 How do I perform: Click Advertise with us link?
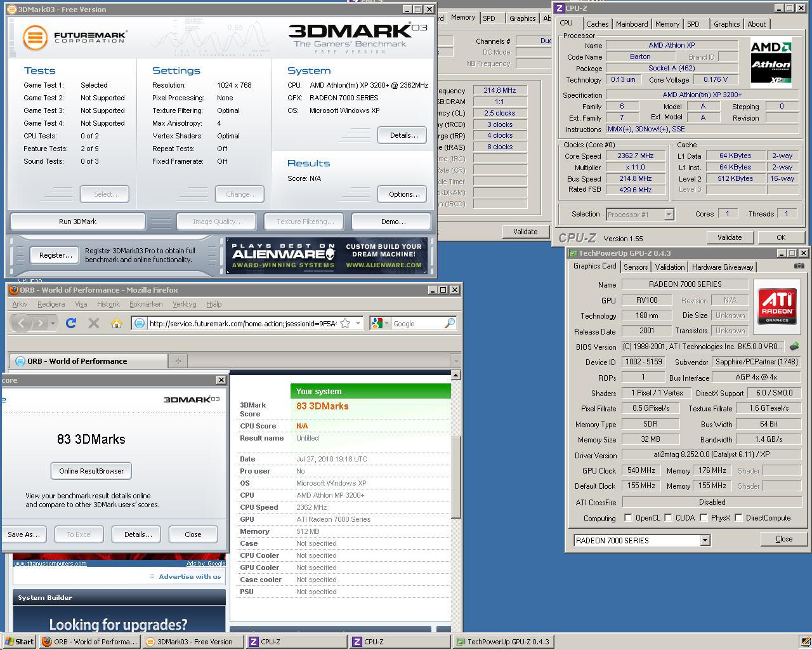point(190,576)
